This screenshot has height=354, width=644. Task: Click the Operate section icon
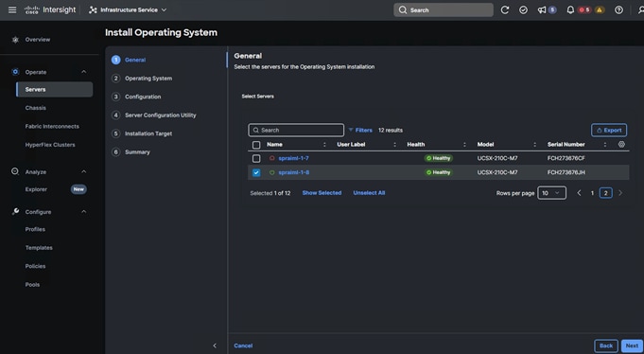(15, 72)
